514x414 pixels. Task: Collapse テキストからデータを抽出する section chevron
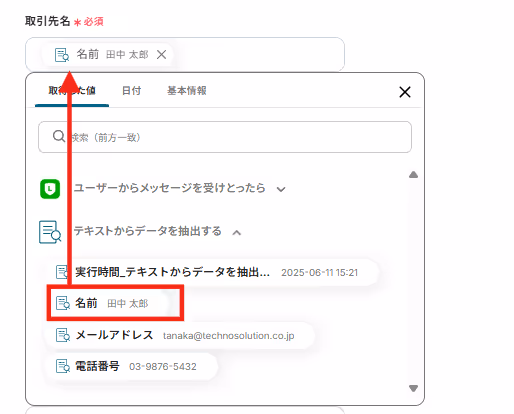[x=237, y=232]
